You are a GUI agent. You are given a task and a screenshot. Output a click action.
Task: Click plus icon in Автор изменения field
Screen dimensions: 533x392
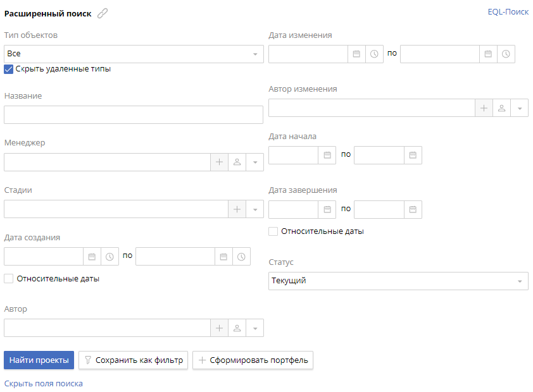pos(484,108)
